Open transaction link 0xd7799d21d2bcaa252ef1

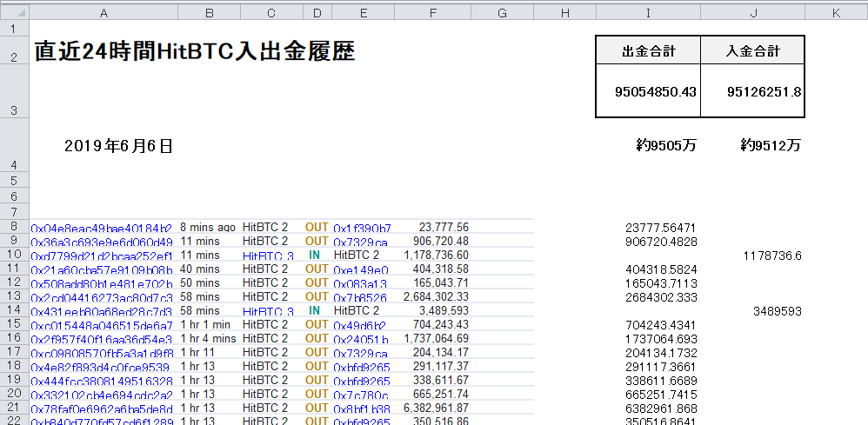[x=101, y=256]
